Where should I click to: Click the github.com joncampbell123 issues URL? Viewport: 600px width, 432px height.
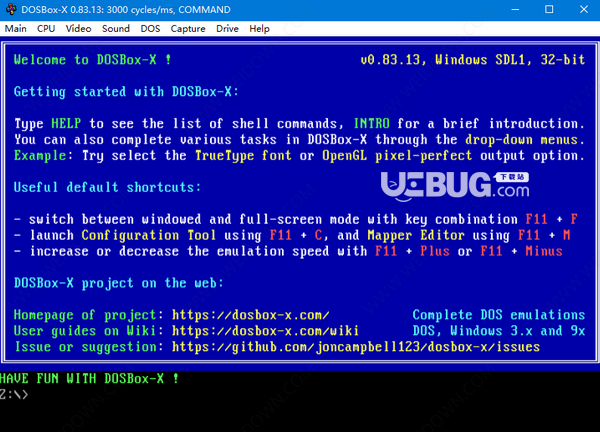(x=356, y=347)
